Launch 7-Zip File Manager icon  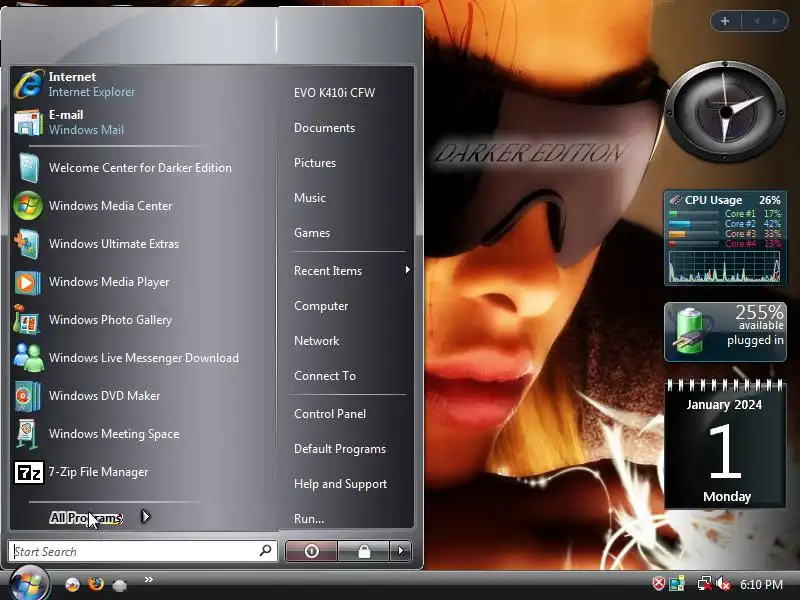click(29, 472)
